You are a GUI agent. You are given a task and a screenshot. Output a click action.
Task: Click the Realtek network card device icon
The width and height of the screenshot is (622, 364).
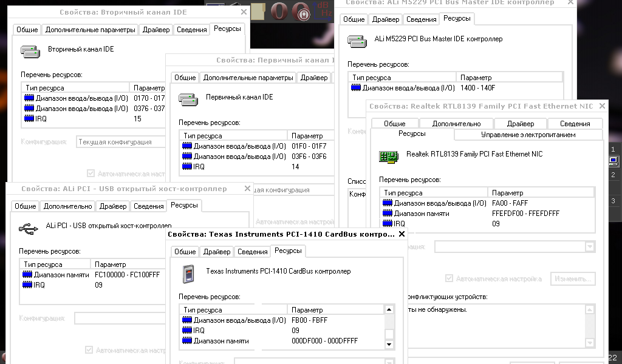(388, 157)
